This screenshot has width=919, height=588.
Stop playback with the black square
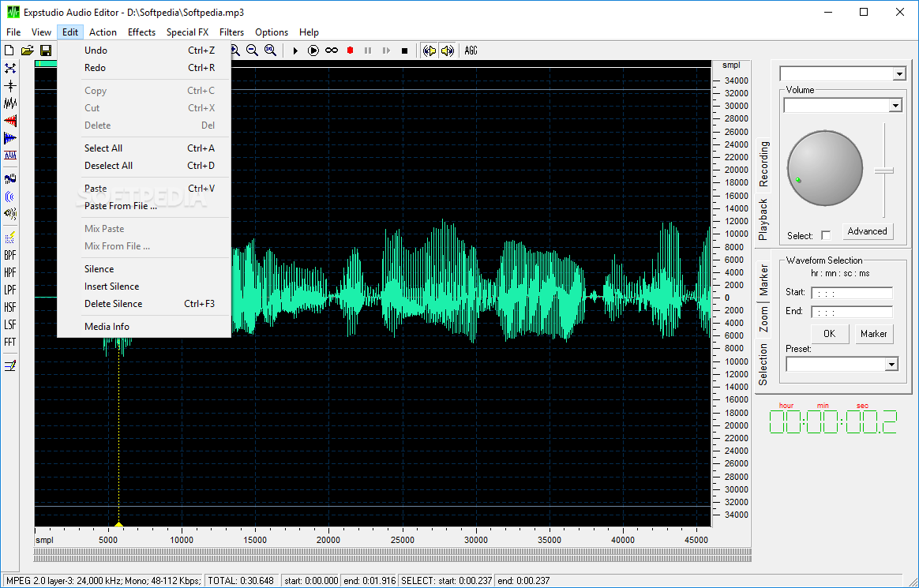tap(404, 51)
